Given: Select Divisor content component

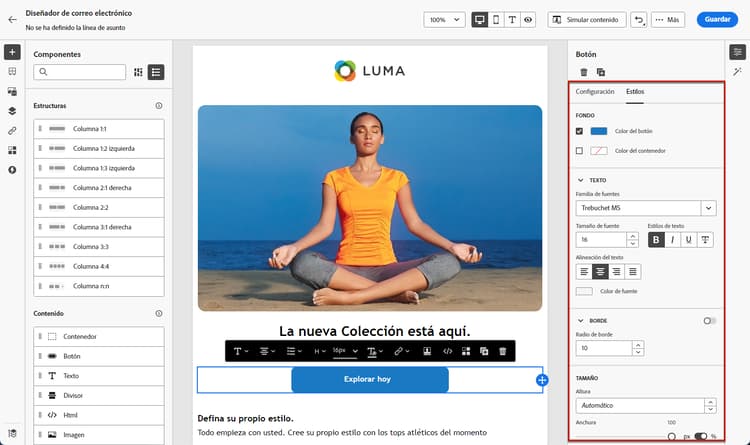Looking at the screenshot, I should (99, 395).
